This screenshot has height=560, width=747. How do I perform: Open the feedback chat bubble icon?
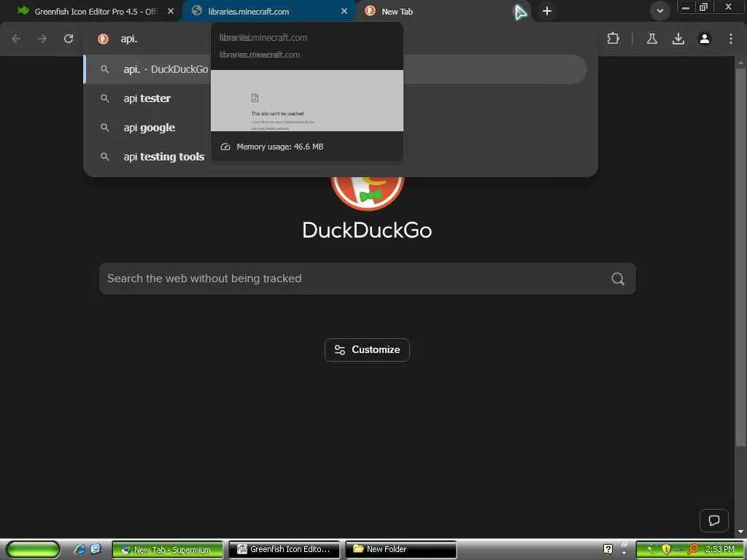[713, 521]
